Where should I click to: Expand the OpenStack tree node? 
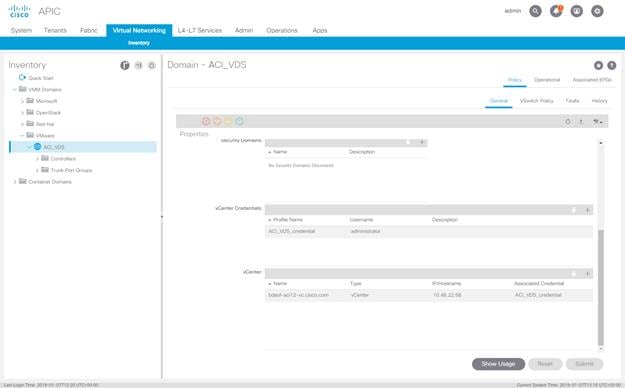pos(22,112)
